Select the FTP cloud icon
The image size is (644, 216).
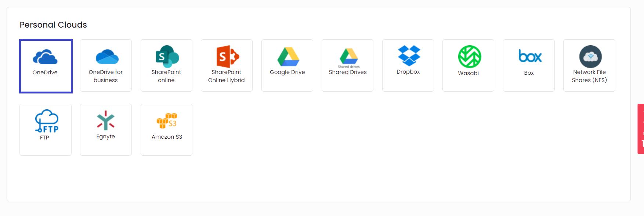pyautogui.click(x=47, y=121)
